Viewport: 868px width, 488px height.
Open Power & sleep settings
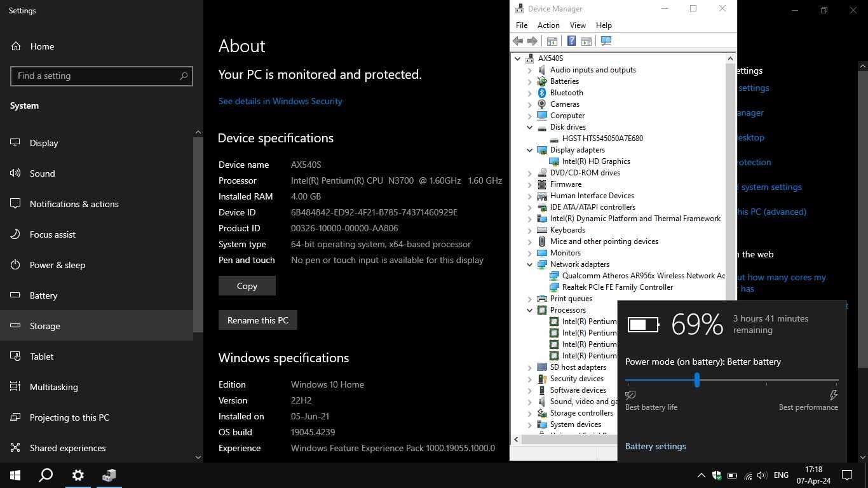97,265
